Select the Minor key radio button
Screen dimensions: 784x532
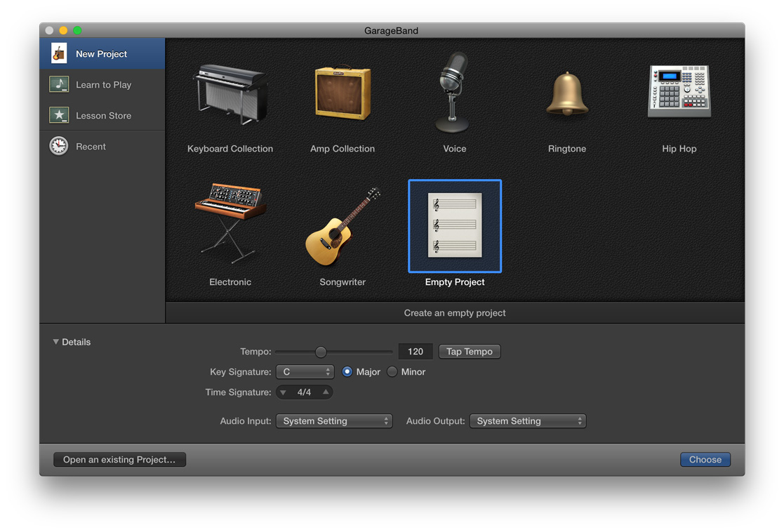(392, 371)
